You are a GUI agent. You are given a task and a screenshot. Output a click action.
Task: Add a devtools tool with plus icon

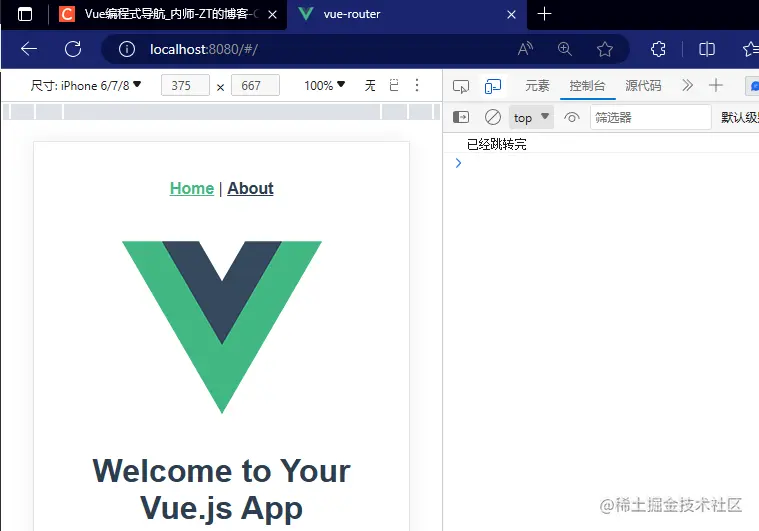click(715, 86)
